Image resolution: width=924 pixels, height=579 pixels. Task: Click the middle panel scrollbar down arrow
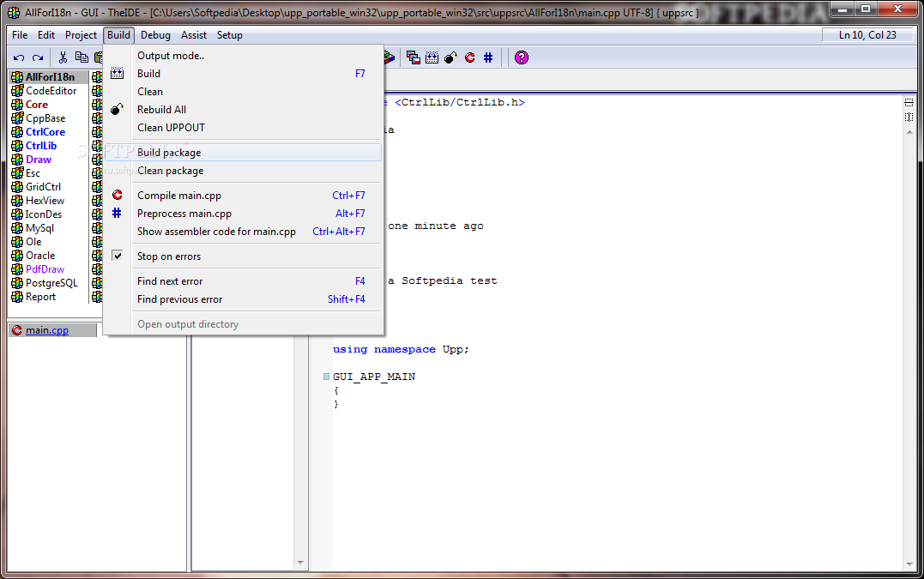point(300,563)
